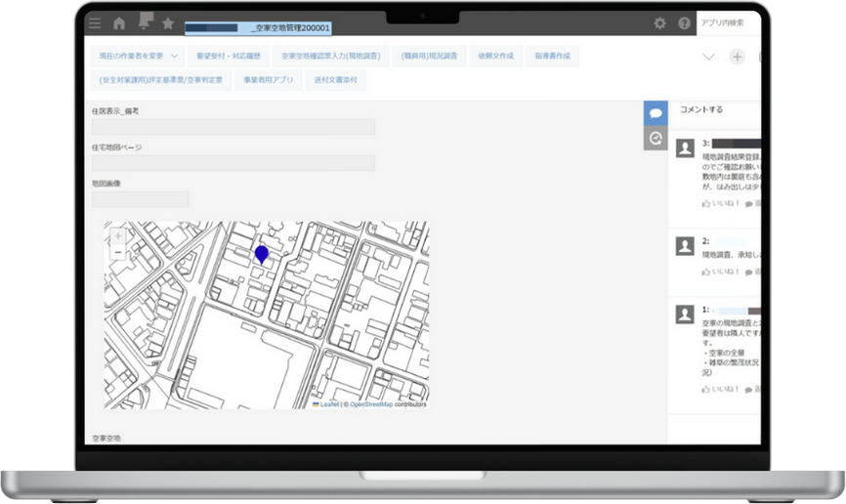
Task: Click the 事業者用アプリ button
Action: point(268,80)
